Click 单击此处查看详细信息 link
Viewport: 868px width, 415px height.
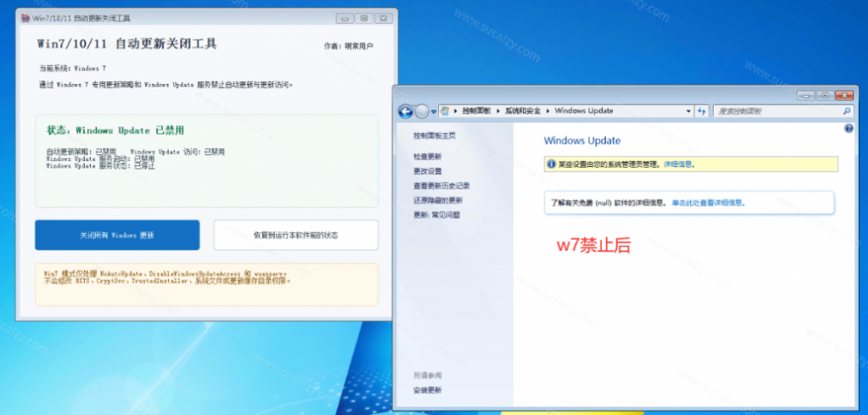point(709,203)
